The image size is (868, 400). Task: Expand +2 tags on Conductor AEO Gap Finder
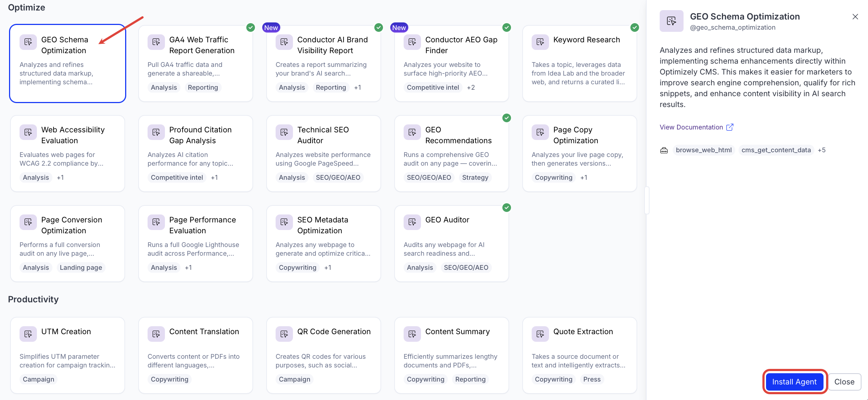[x=471, y=88]
